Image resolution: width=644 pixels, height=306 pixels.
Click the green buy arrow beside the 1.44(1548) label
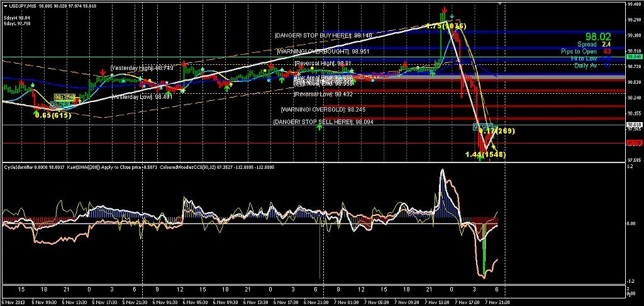click(x=480, y=157)
